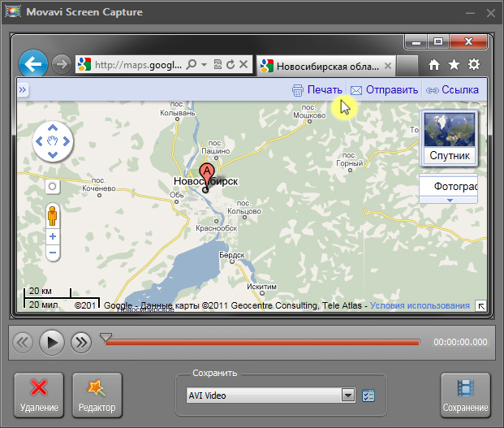The image size is (504, 428).
Task: Zoom out the map with minus
Action: pyautogui.click(x=53, y=253)
